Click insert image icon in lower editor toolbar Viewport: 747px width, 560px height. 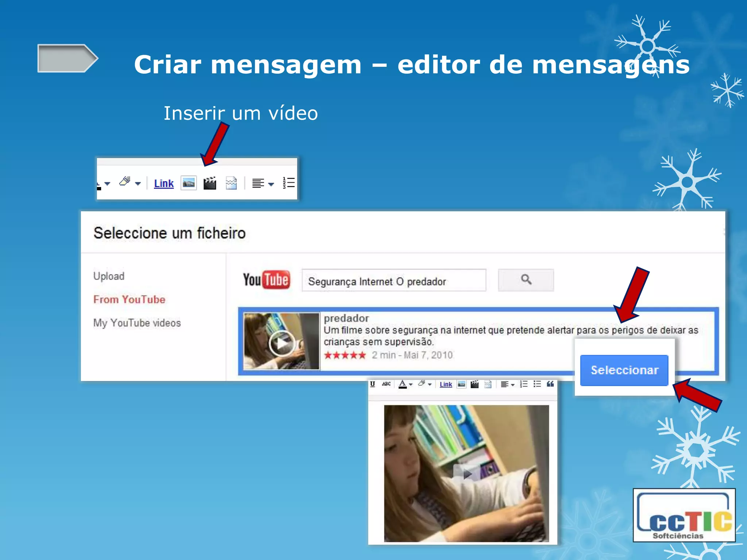461,384
